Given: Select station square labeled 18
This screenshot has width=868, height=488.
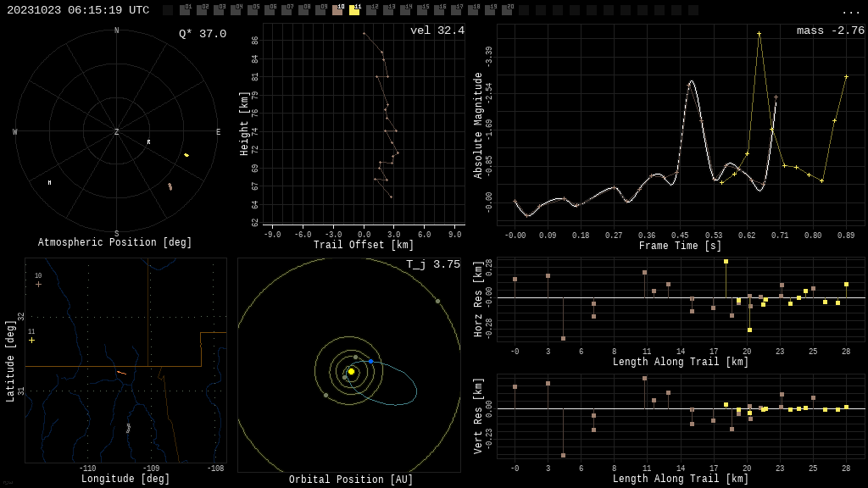Looking at the screenshot, I should tap(473, 10).
